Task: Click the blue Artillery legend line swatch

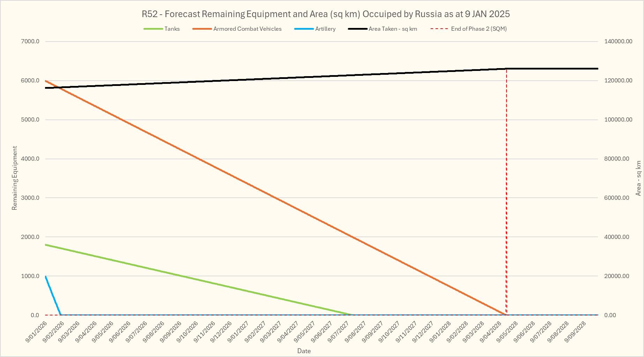Action: click(304, 29)
